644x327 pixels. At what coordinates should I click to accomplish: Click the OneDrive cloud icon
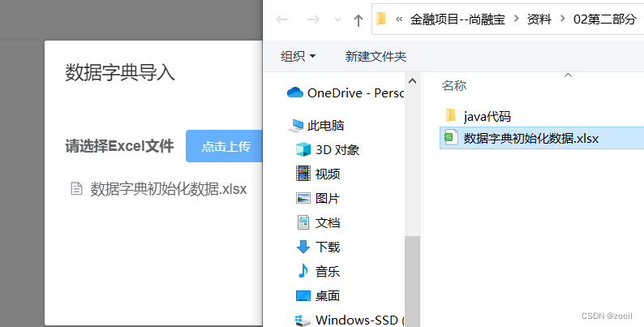(295, 93)
